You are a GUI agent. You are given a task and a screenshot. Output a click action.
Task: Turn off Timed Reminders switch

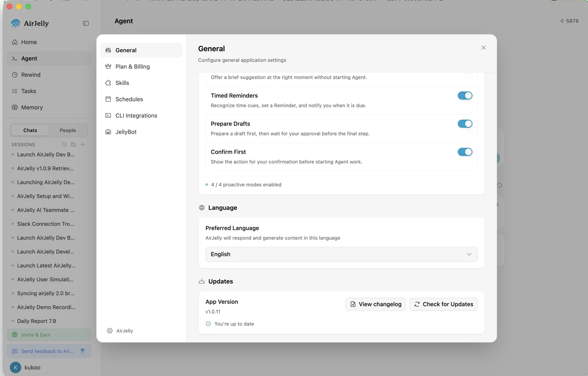(x=465, y=95)
